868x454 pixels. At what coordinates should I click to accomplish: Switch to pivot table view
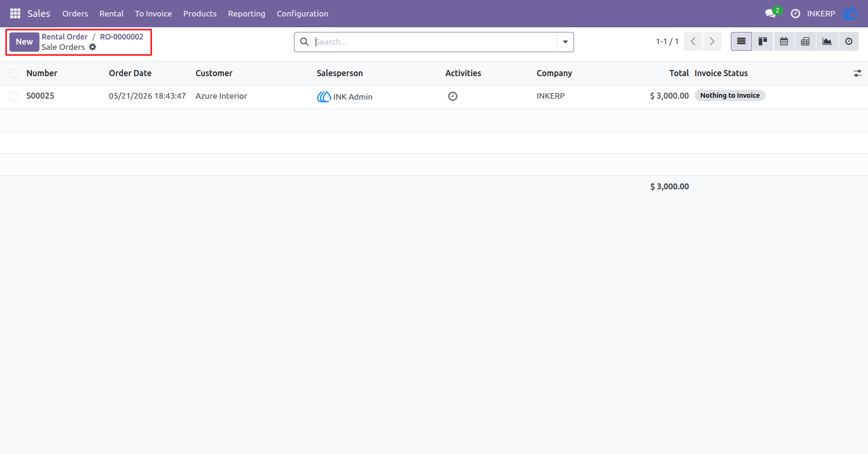[805, 41]
